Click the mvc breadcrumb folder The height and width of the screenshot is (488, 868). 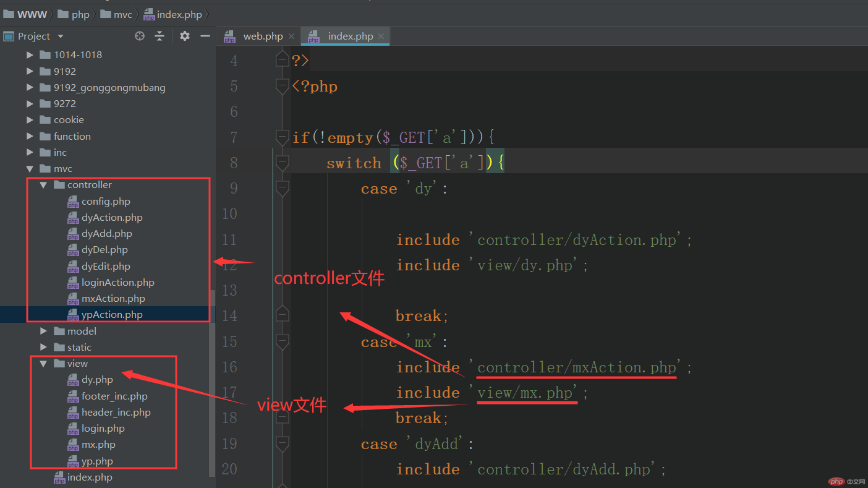[116, 14]
